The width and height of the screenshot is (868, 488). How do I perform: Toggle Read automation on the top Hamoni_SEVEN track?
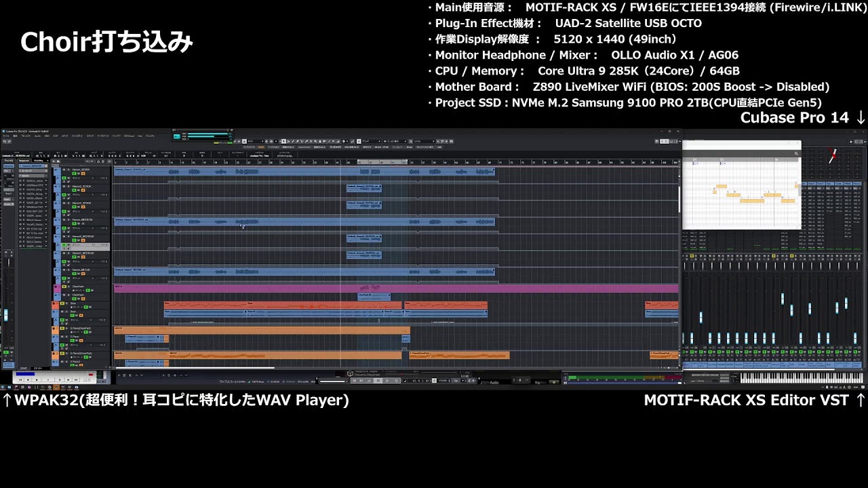74,174
